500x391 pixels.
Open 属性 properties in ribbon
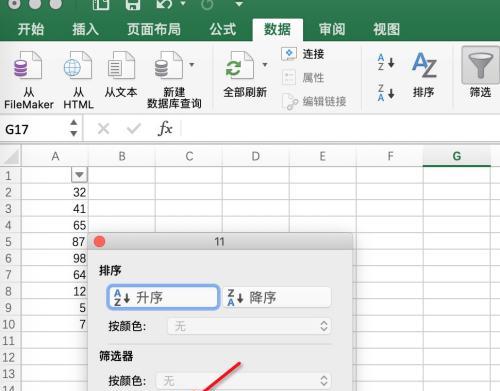click(x=303, y=78)
